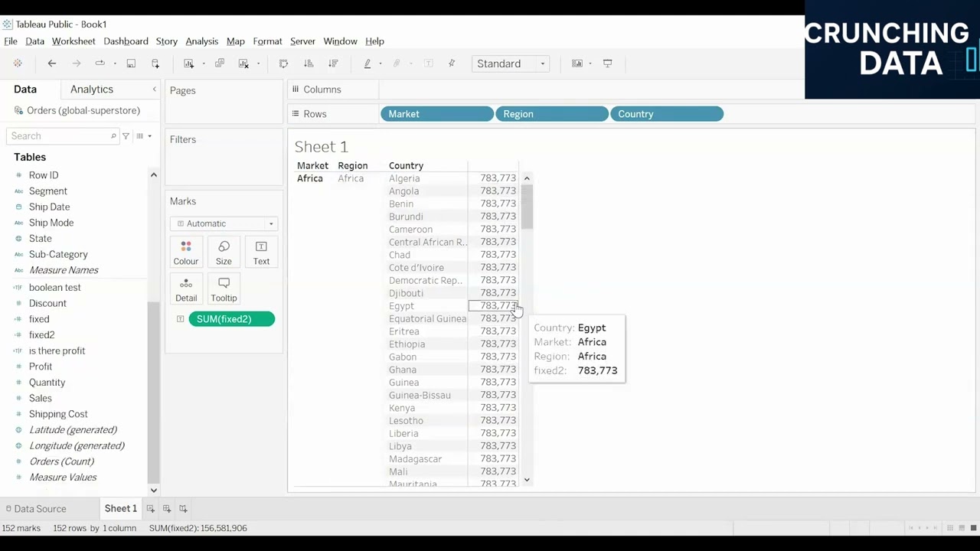
Task: Click the field list scrollbar up arrow
Action: pyautogui.click(x=153, y=175)
